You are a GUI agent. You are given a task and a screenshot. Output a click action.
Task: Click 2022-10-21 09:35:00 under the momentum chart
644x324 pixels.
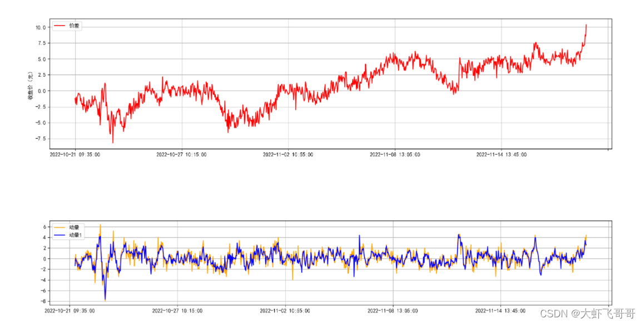click(70, 311)
